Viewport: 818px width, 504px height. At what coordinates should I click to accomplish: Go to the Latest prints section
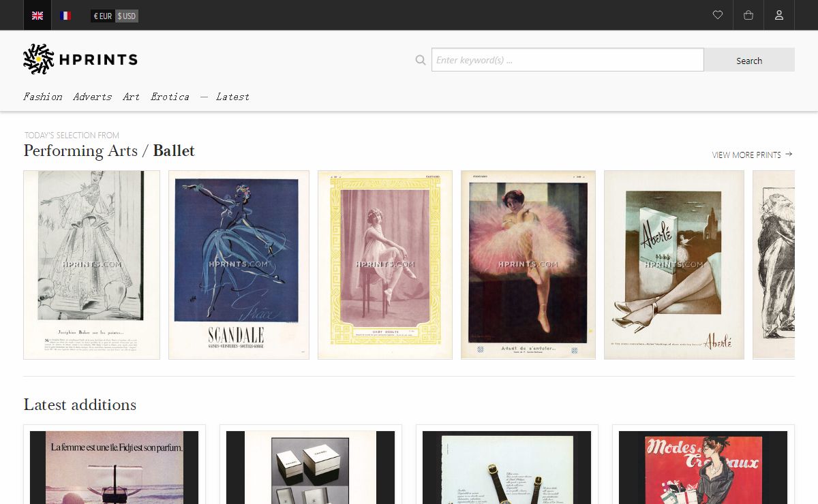click(232, 97)
